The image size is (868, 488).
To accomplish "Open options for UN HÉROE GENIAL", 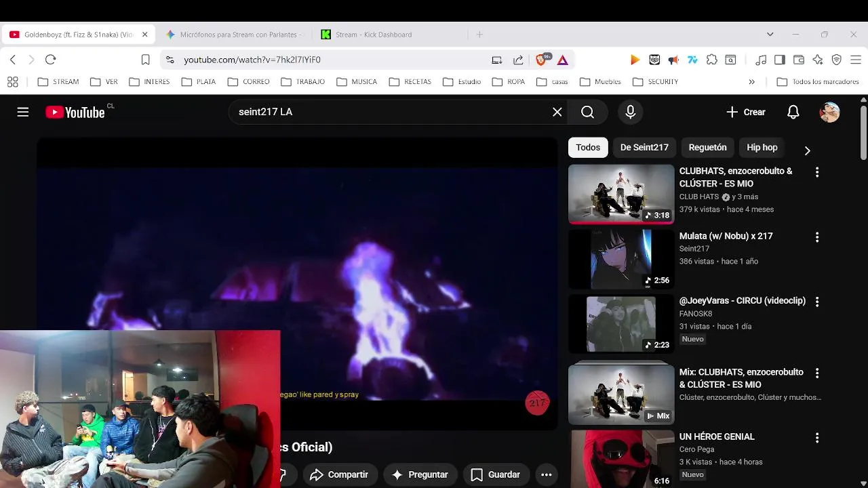I will point(817,438).
